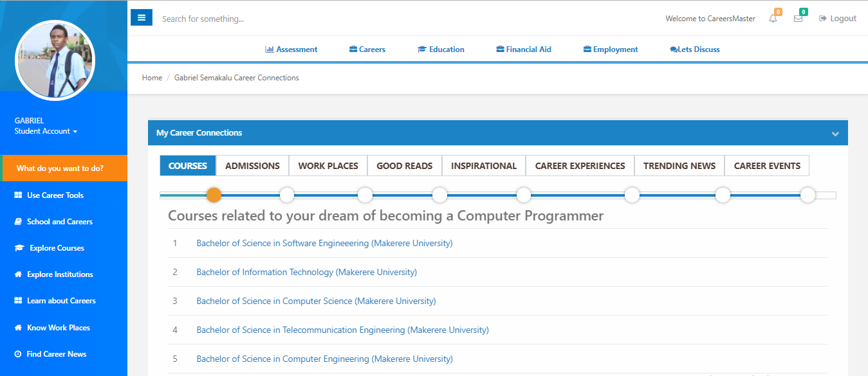Collapse the My Career Connections panel chevron
Viewport: 868px width, 376px height.
pos(835,134)
